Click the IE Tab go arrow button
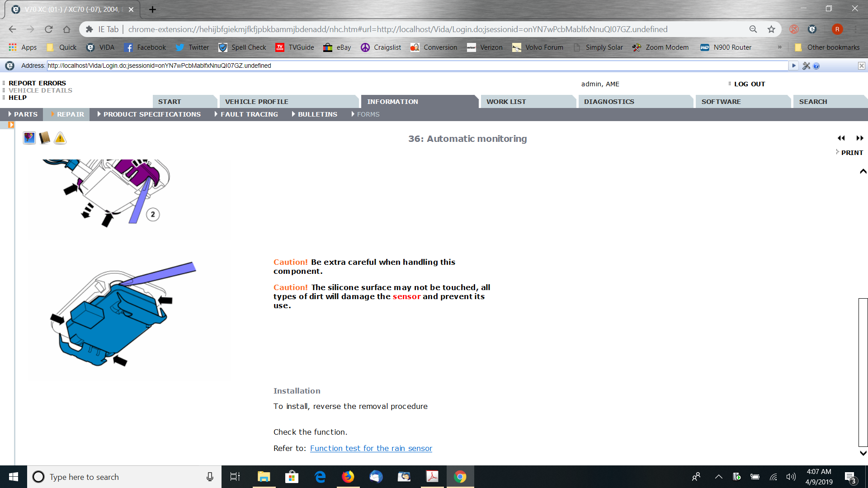This screenshot has width=868, height=488. tap(793, 66)
